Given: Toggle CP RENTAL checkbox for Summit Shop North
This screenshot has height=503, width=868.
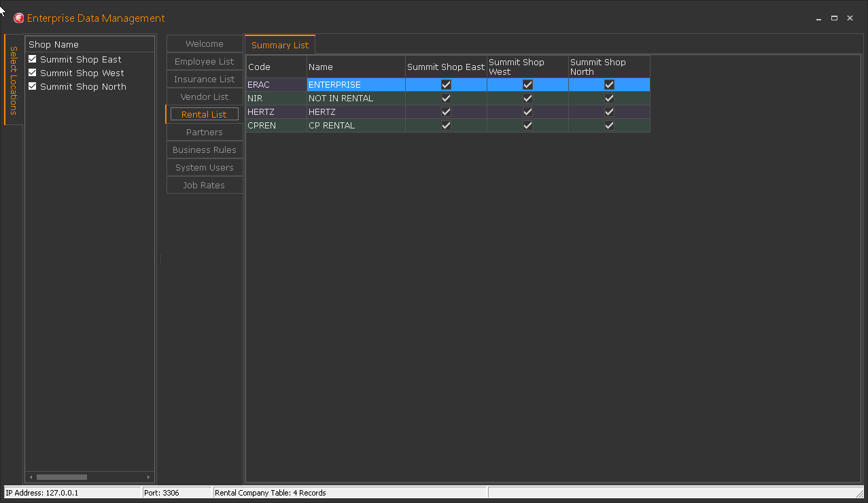Looking at the screenshot, I should click(609, 126).
